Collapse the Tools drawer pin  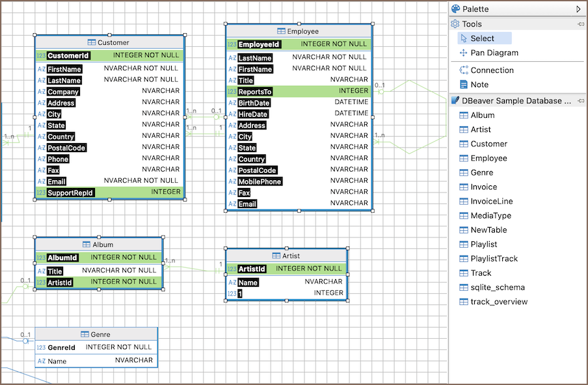[x=580, y=24]
